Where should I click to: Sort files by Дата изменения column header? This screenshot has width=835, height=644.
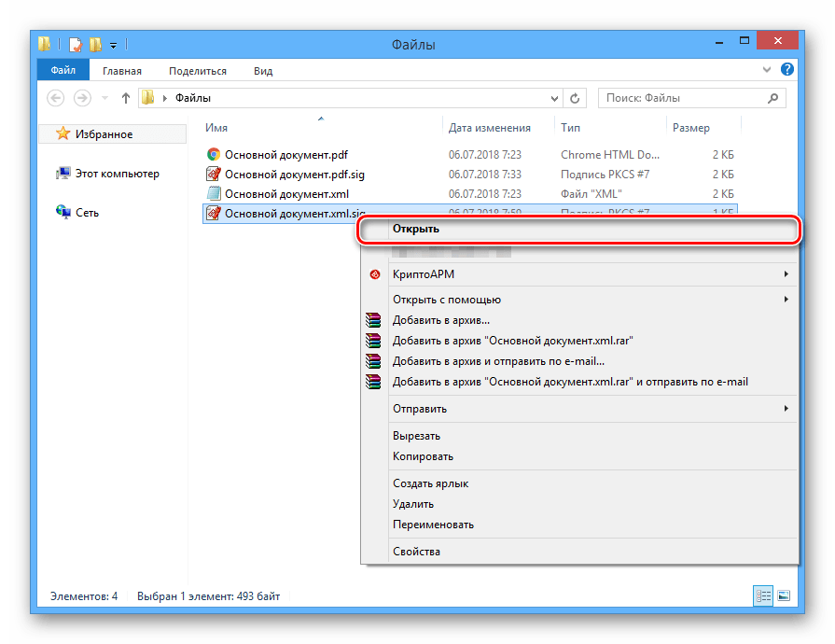pos(490,128)
